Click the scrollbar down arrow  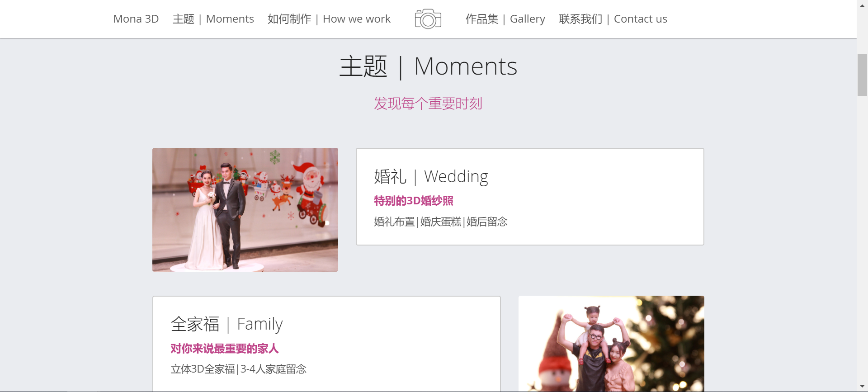pos(862,387)
